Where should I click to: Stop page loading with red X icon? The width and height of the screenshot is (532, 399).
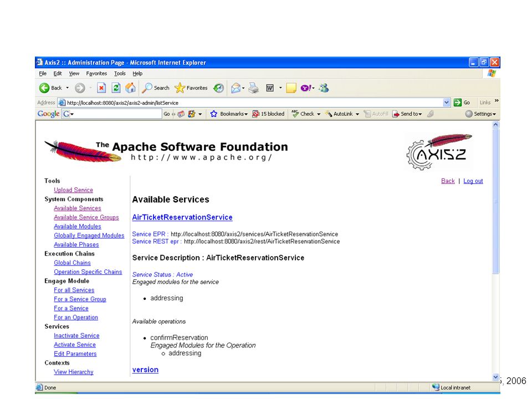[x=101, y=88]
